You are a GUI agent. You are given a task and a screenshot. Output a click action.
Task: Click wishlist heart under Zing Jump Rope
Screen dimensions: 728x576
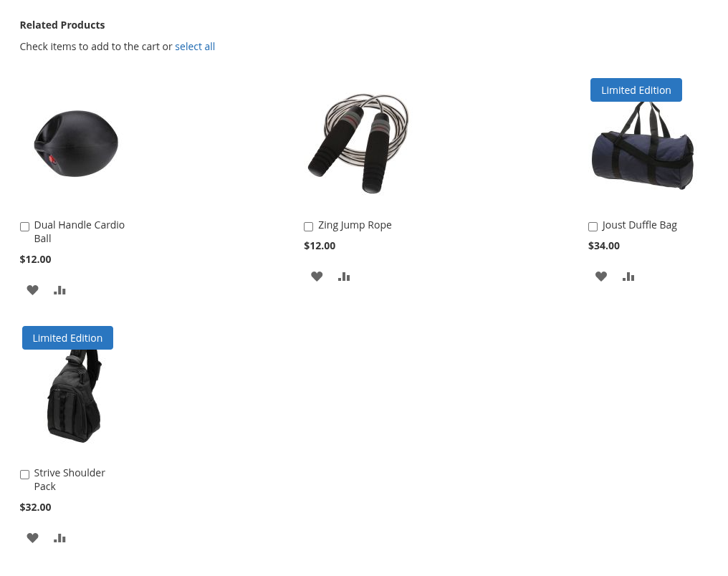317,277
